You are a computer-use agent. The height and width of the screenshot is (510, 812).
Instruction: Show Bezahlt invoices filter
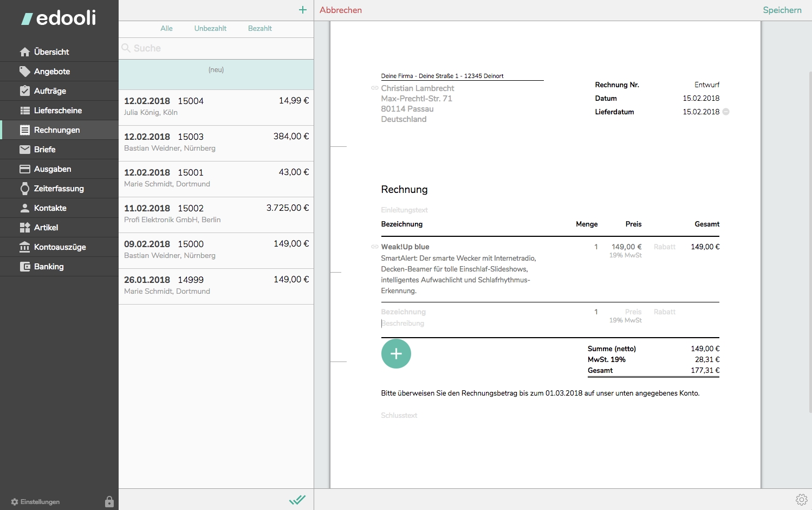coord(260,28)
